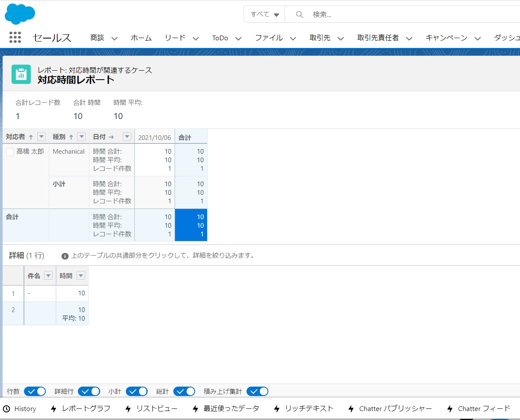
Task: Click the 平均: 10 cell in detail table
Action: click(x=74, y=319)
